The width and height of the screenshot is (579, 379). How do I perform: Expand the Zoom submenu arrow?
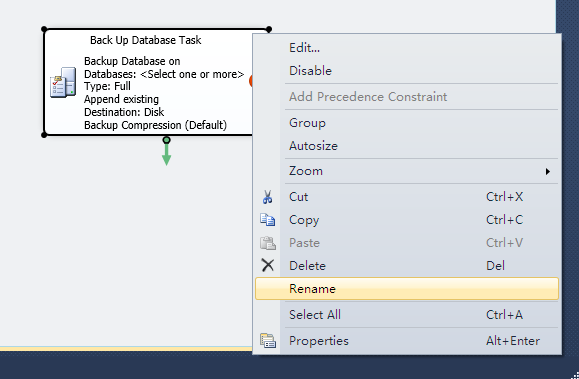(548, 171)
